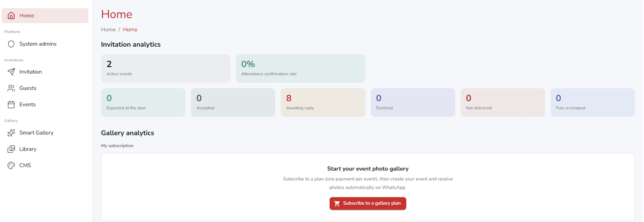Screen dimensions: 644x222
Task: Click the Invitation paper plane icon
Action: (x=11, y=72)
